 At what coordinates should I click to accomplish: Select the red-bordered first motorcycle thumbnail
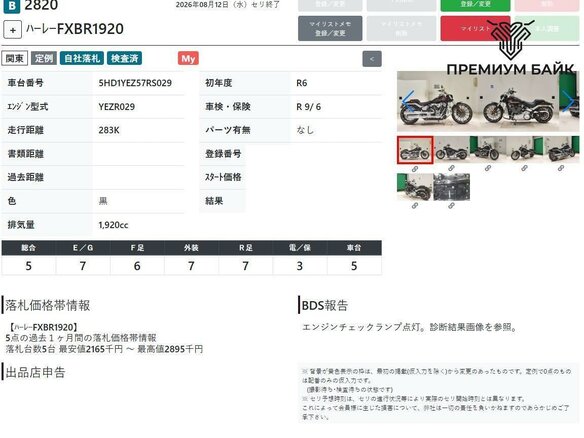pos(415,150)
